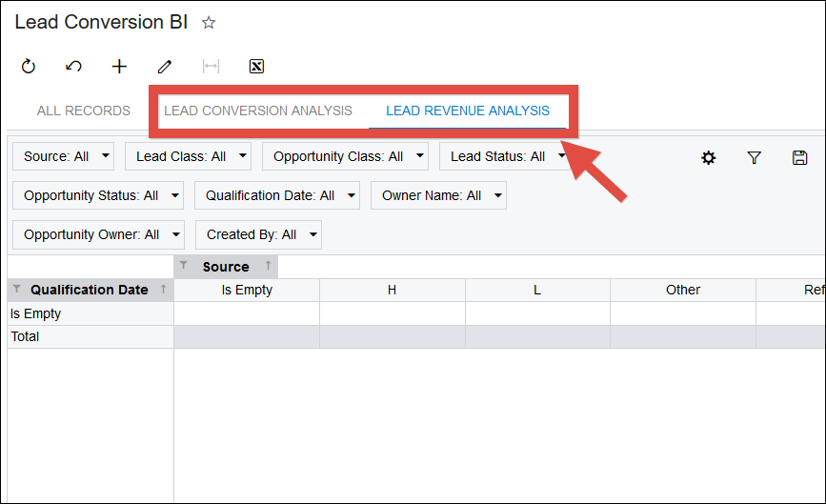The height and width of the screenshot is (504, 826).
Task: Mark Lead Conversion BI as favorite star
Action: [209, 23]
